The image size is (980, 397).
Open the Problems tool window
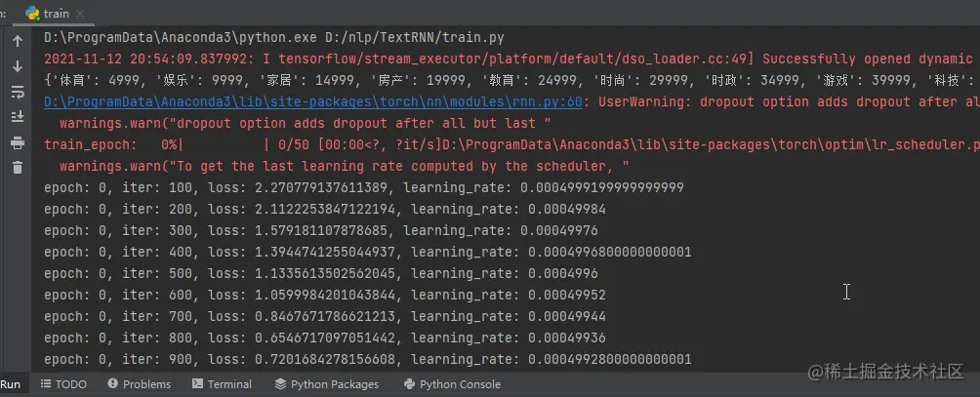[x=140, y=384]
